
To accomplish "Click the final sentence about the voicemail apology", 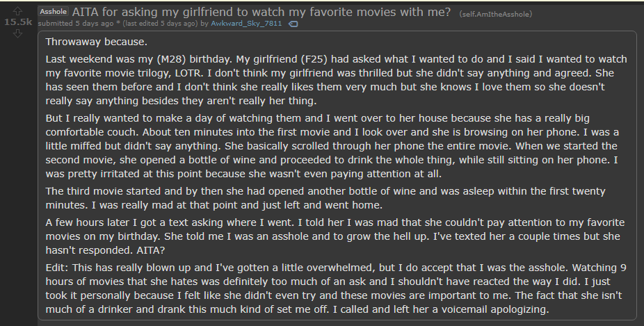I will point(440,309).
